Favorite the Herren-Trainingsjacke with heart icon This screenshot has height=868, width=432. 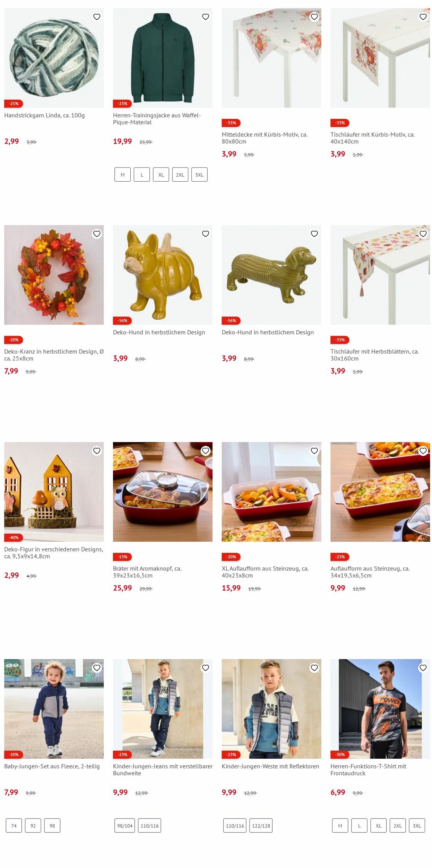[206, 17]
